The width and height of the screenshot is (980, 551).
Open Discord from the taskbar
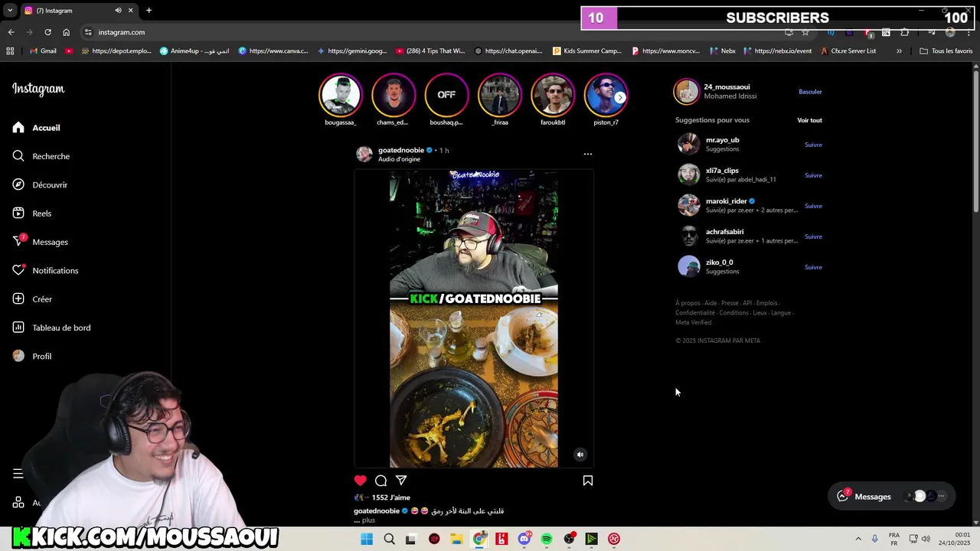point(524,539)
